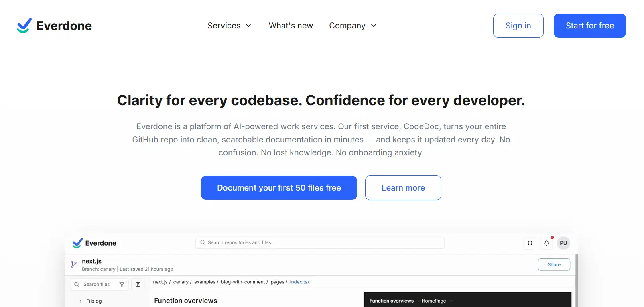This screenshot has height=307, width=644.
Task: Collapse the sidebar panel icon
Action: point(138,285)
